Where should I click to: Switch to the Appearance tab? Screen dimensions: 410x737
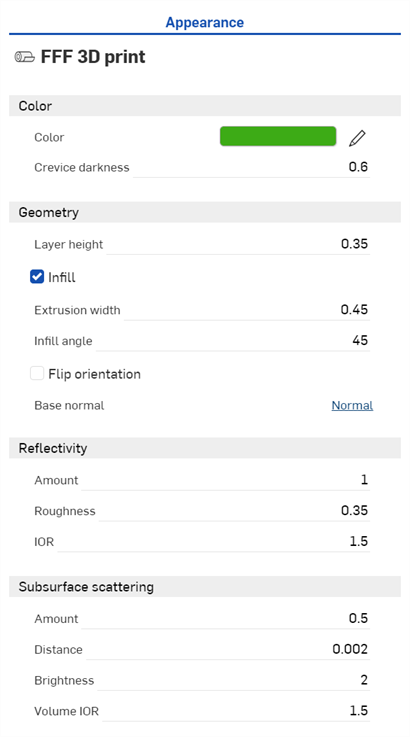(x=205, y=22)
